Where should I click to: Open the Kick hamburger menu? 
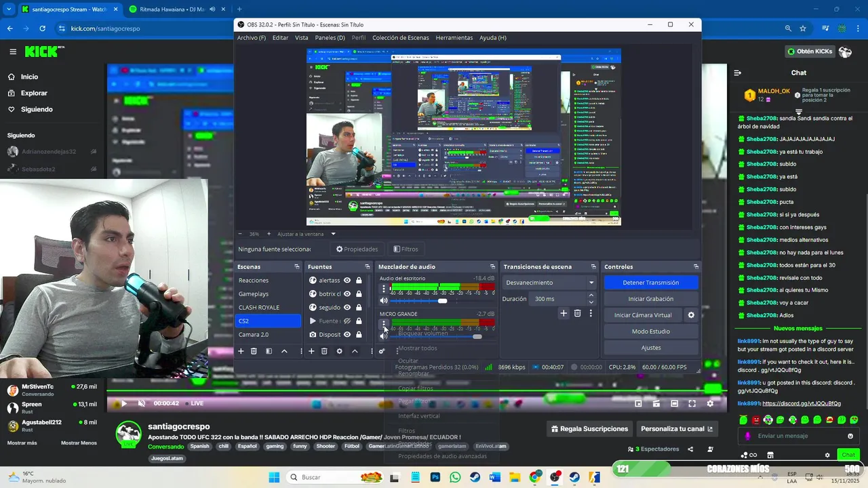(x=13, y=52)
